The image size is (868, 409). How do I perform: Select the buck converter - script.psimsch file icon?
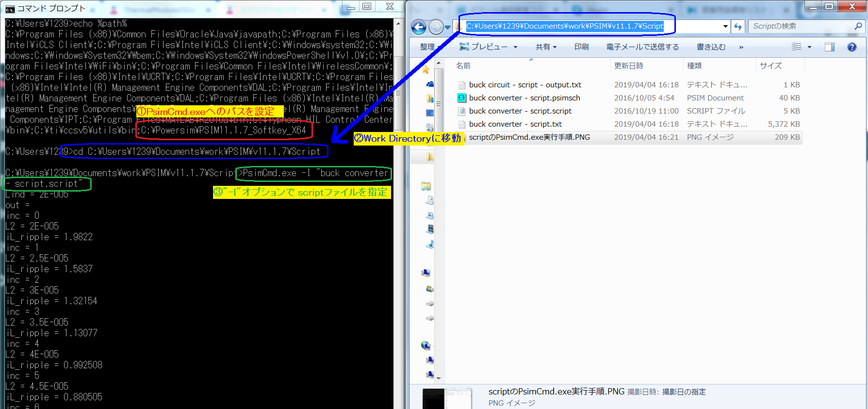[x=461, y=98]
